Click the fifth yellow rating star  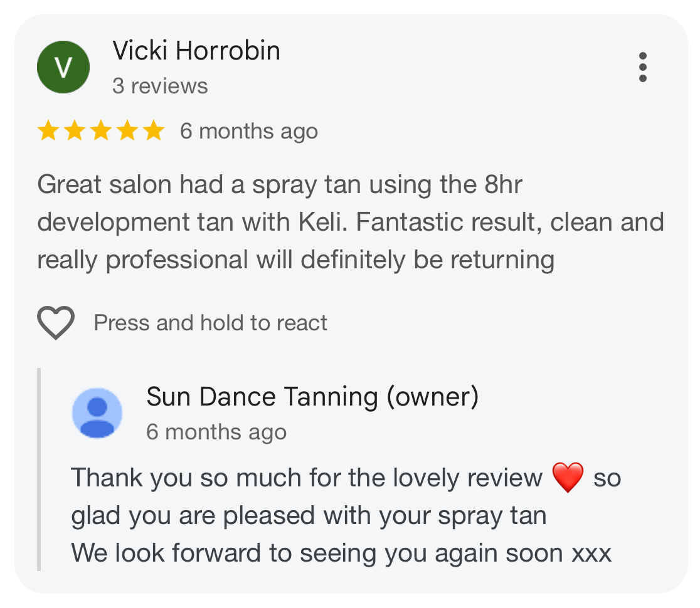point(154,131)
